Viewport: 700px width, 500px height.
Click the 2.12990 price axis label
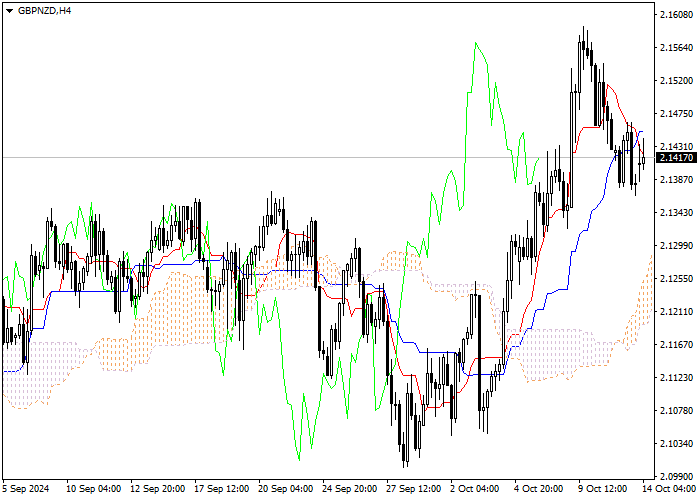[x=676, y=246]
